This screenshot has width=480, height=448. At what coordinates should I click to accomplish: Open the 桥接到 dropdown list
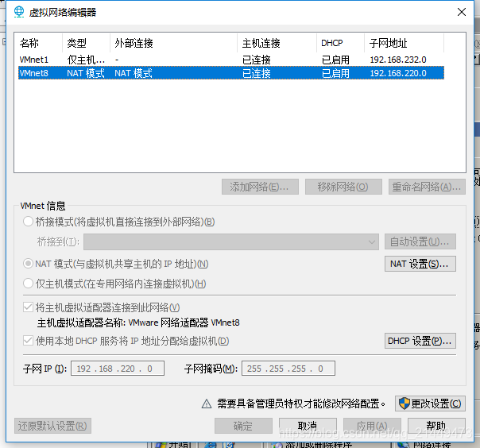231,241
